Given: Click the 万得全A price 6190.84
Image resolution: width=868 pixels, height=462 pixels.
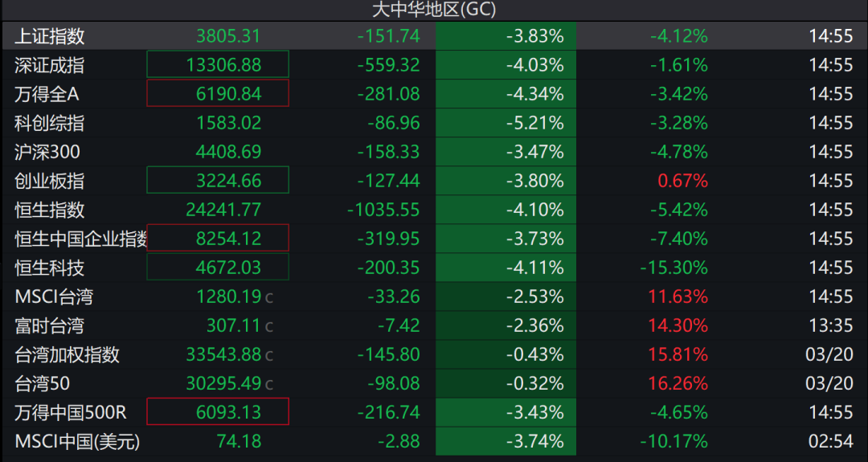Looking at the screenshot, I should pyautogui.click(x=218, y=94).
